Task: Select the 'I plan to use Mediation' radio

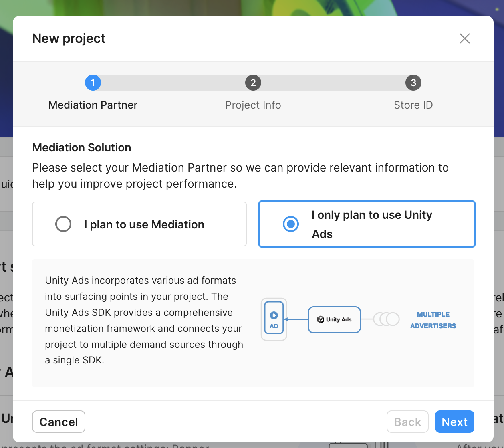Action: [x=63, y=224]
